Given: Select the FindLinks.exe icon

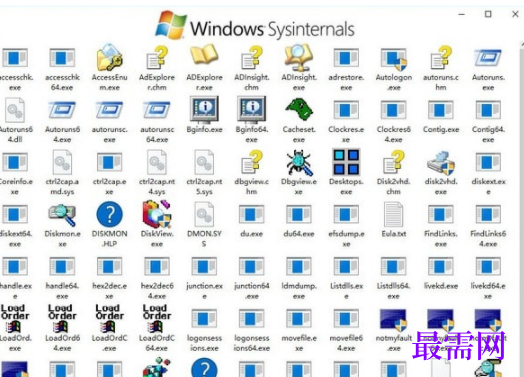Looking at the screenshot, I should click(441, 215).
